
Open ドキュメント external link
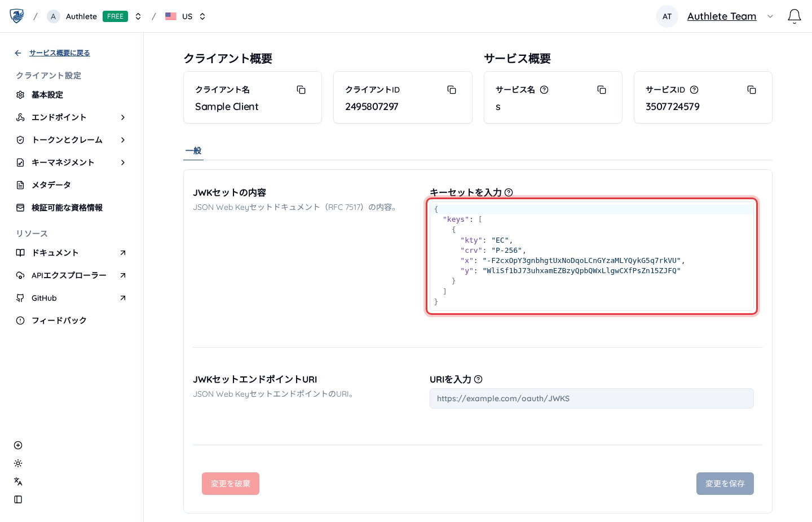click(x=70, y=253)
